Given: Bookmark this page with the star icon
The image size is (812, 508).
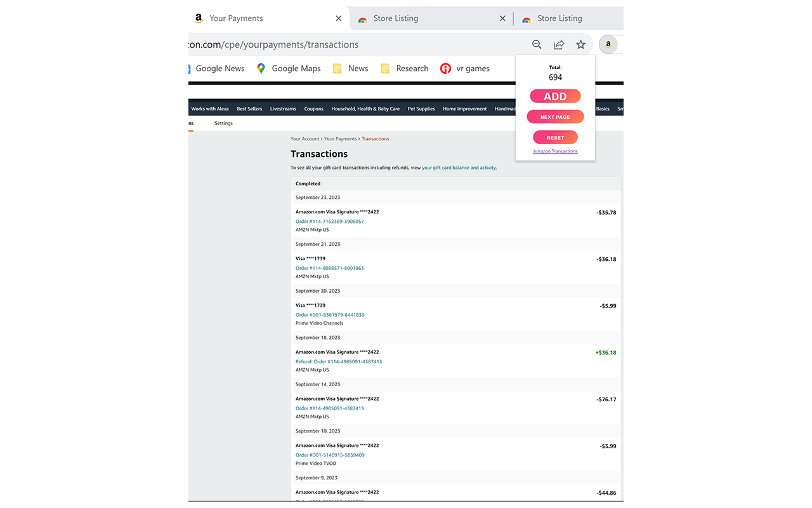Looking at the screenshot, I should click(x=580, y=44).
